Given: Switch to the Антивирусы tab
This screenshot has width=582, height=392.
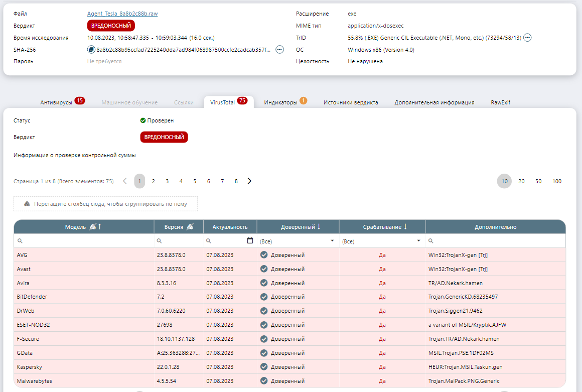Looking at the screenshot, I should tap(56, 102).
